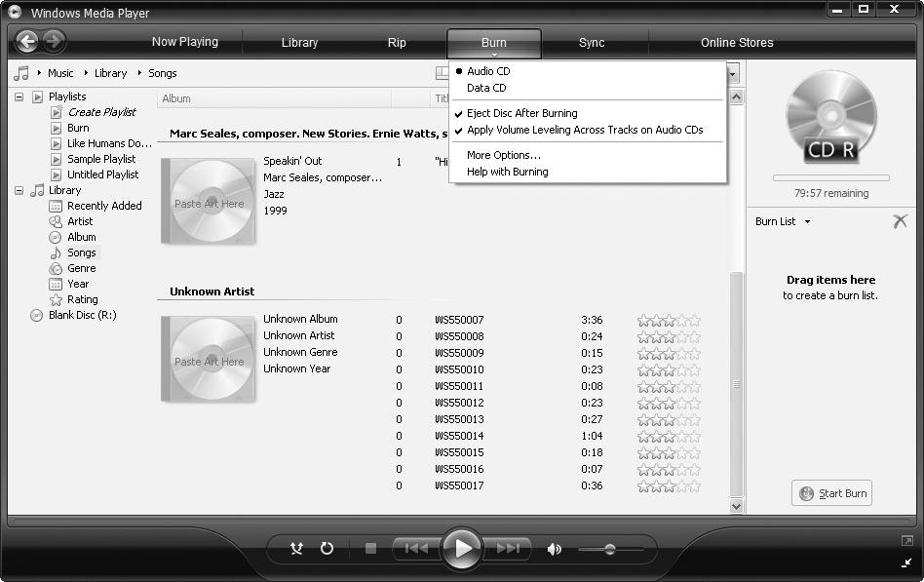The height and width of the screenshot is (582, 924).
Task: Click the Play button
Action: click(461, 549)
